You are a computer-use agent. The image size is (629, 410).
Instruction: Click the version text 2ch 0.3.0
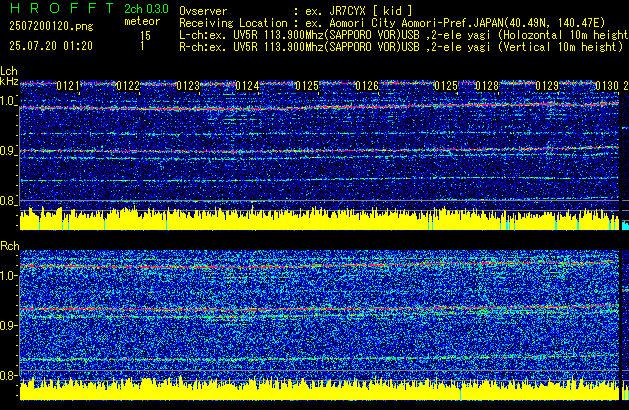click(146, 9)
